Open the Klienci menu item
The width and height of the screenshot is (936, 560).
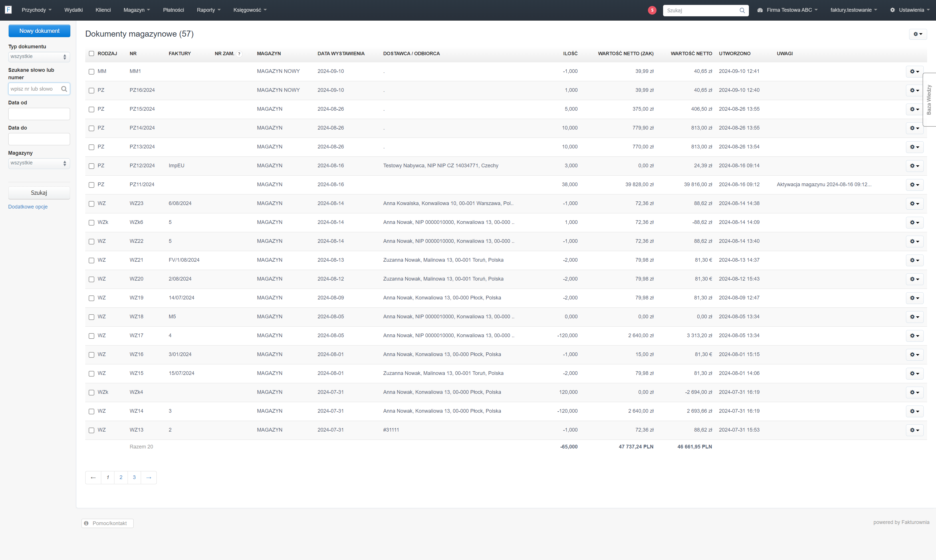tap(103, 10)
